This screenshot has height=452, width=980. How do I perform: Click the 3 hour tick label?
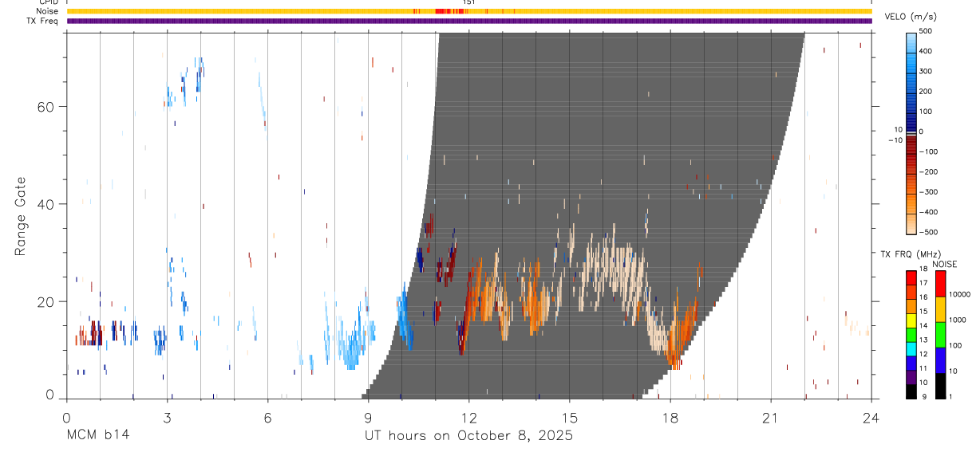(167, 418)
